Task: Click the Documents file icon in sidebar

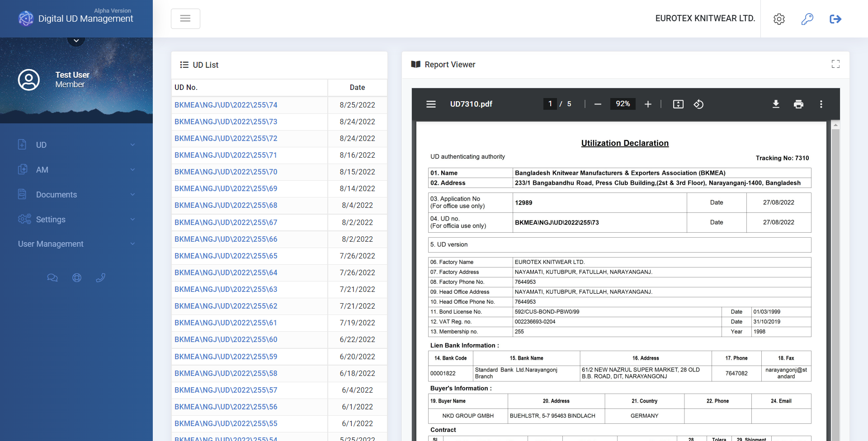Action: click(22, 194)
